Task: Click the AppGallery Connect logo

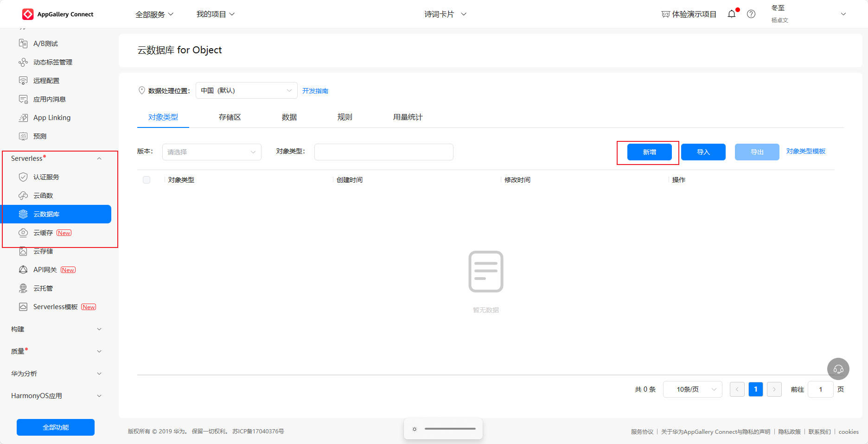Action: (57, 14)
